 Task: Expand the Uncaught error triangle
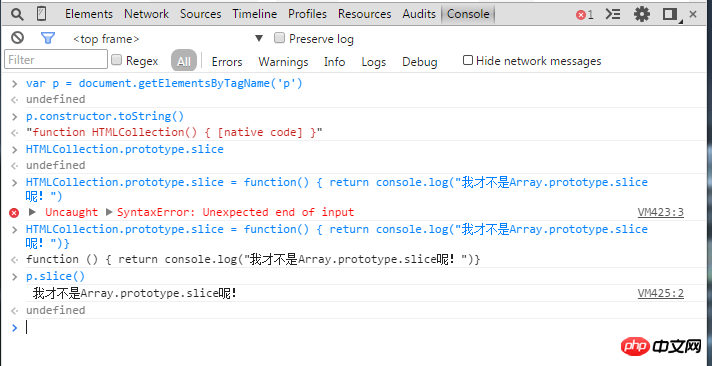click(32, 212)
